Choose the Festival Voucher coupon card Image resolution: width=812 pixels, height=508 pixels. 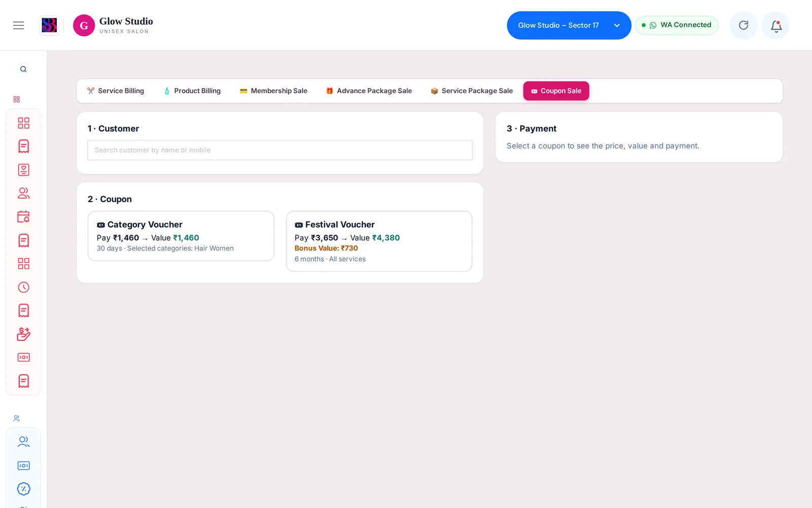(x=379, y=241)
